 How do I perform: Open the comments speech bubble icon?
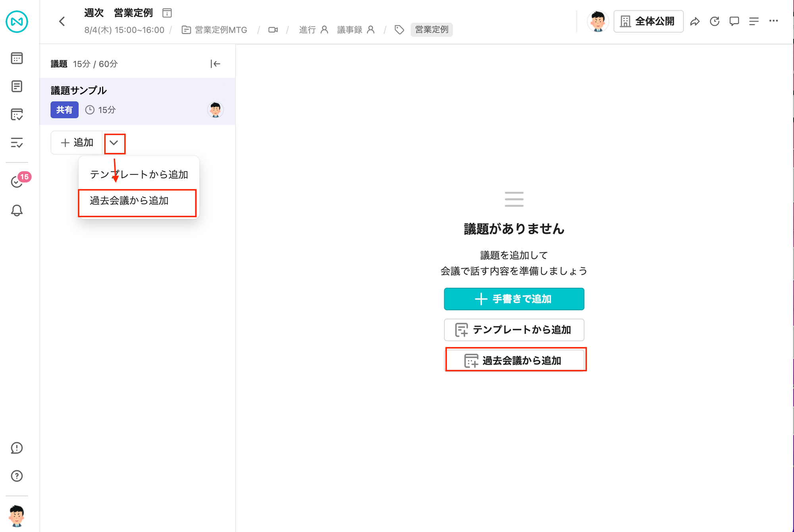click(734, 21)
